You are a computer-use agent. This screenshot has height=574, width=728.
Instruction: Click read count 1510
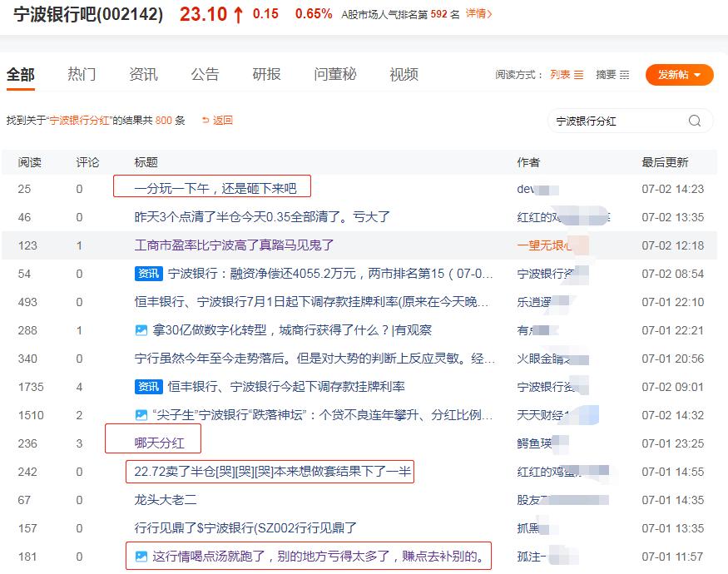pyautogui.click(x=31, y=415)
